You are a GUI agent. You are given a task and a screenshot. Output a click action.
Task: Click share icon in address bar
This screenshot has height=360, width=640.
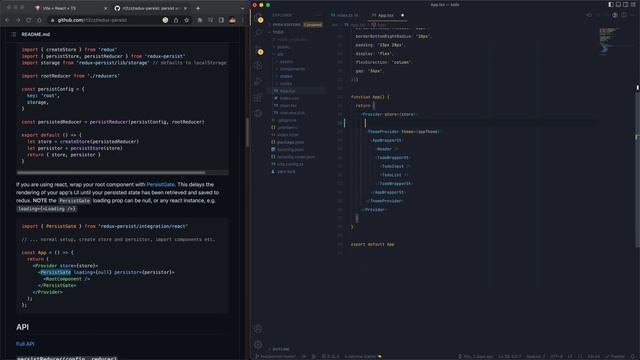[176, 20]
